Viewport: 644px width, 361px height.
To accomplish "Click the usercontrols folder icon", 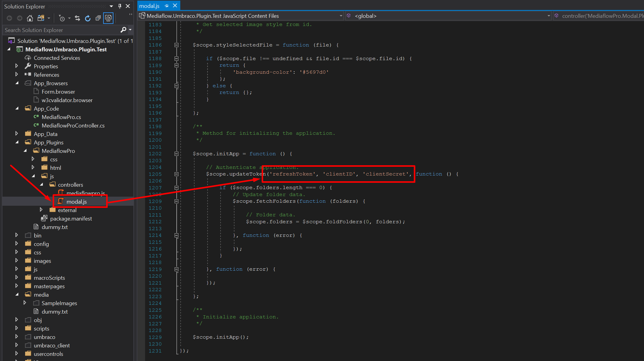I will tap(28, 353).
